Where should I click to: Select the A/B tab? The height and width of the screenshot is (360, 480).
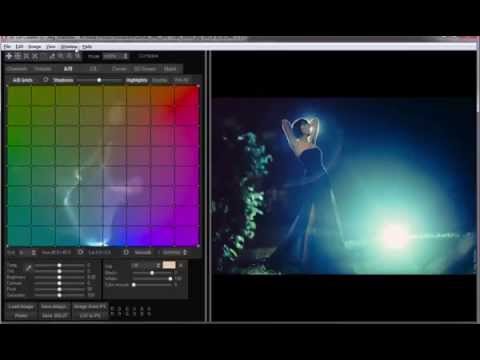tap(68, 69)
